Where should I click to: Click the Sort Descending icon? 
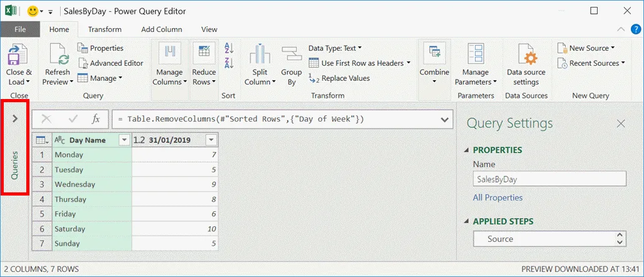point(228,63)
